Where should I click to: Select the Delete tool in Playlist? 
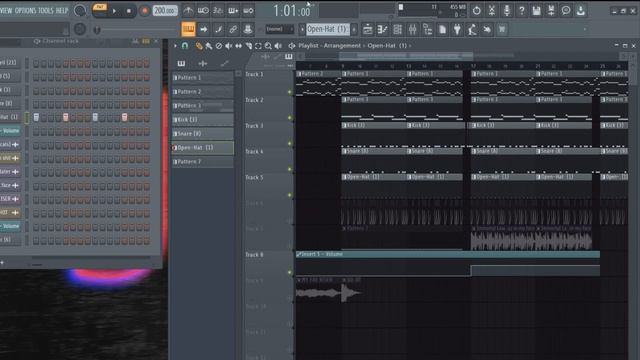click(219, 46)
